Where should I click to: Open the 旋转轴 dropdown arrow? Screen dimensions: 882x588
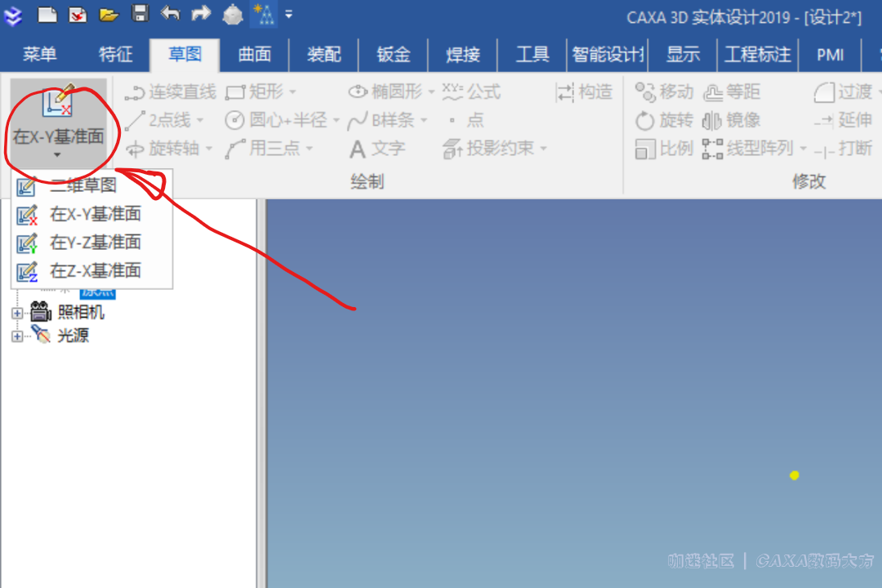(x=209, y=149)
